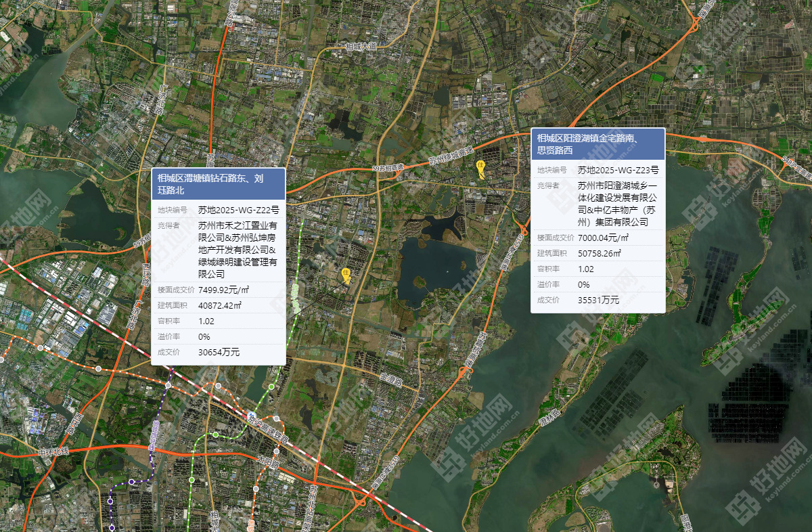Click the 7499.92元/㎡ floor price value
This screenshot has height=532, width=812.
click(223, 290)
